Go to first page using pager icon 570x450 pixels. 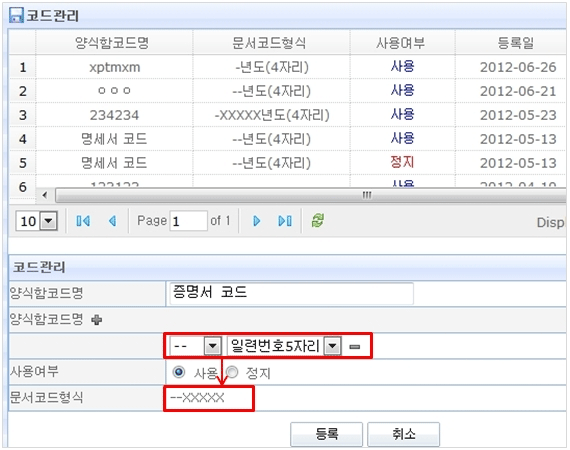tap(83, 221)
